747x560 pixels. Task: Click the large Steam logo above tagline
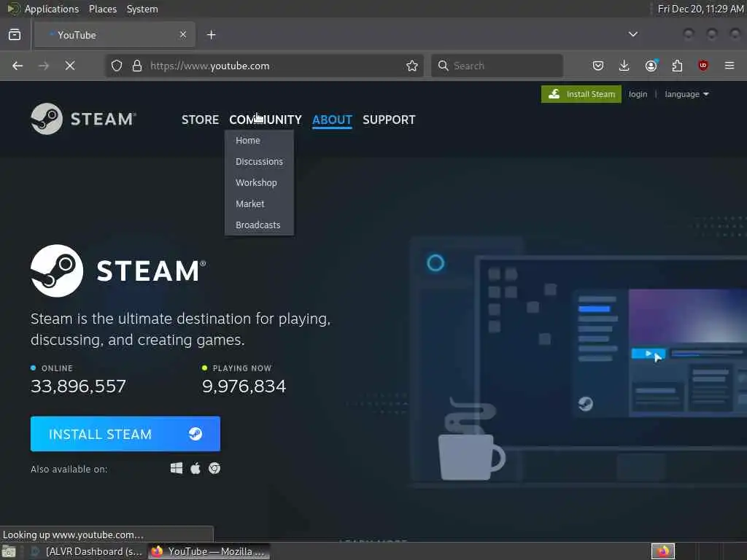tap(118, 271)
